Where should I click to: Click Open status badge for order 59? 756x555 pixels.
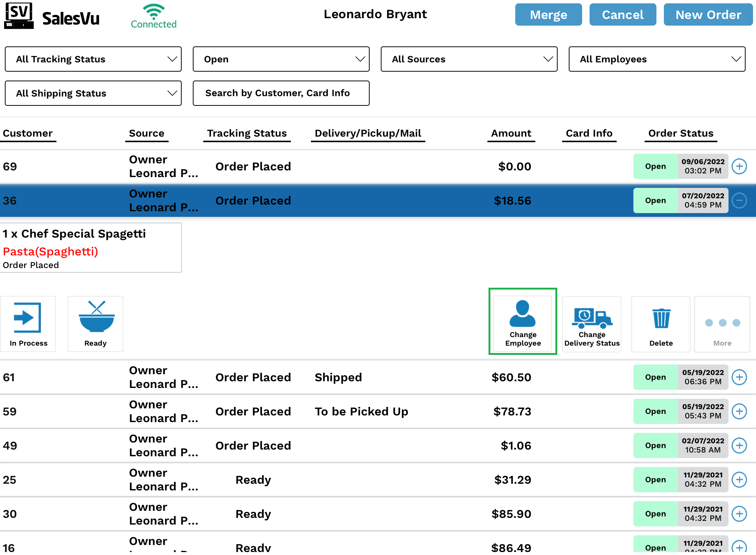coord(655,411)
